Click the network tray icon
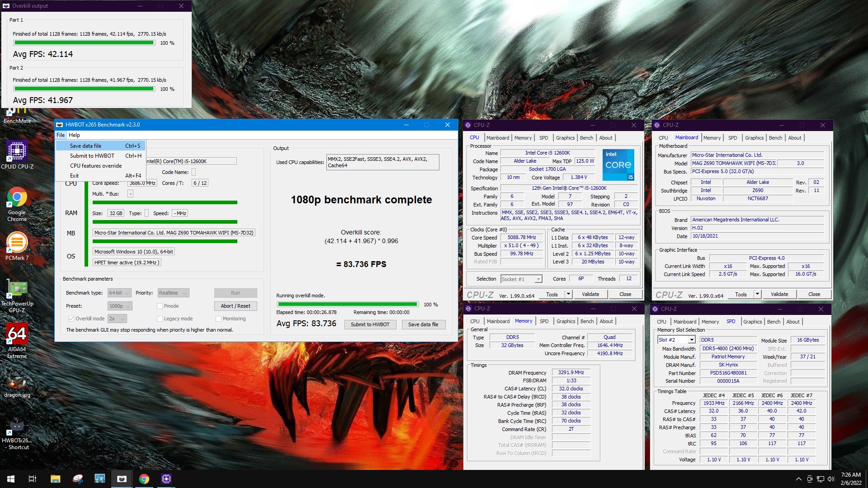This screenshot has height=488, width=868. (x=820, y=479)
